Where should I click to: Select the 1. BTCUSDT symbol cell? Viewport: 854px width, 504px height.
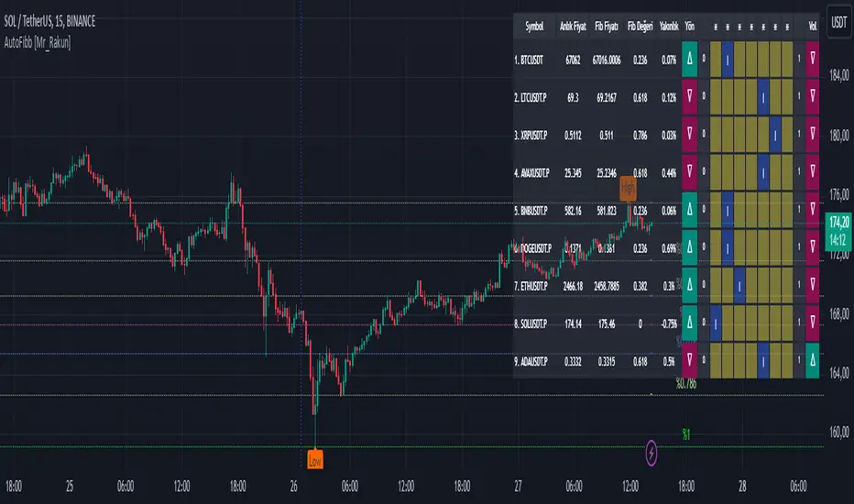[534, 60]
